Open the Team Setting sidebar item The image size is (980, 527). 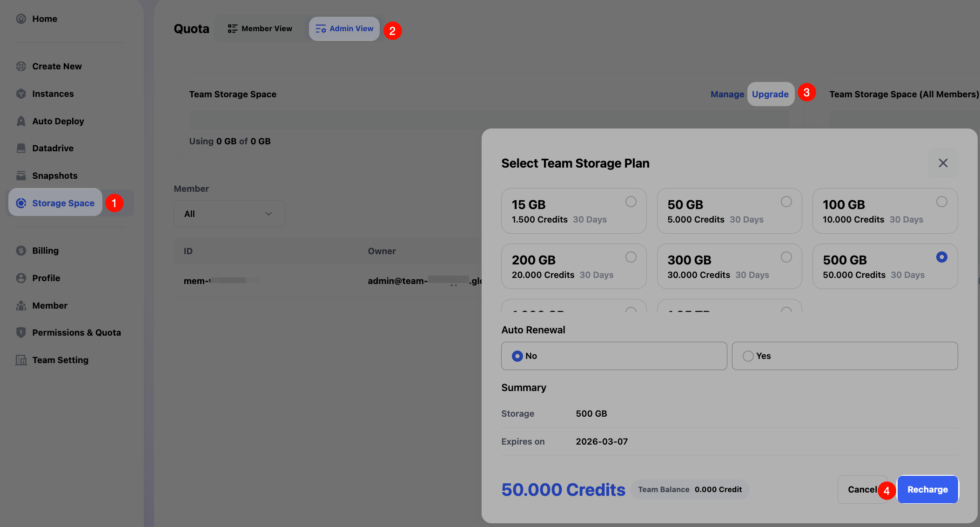point(60,360)
